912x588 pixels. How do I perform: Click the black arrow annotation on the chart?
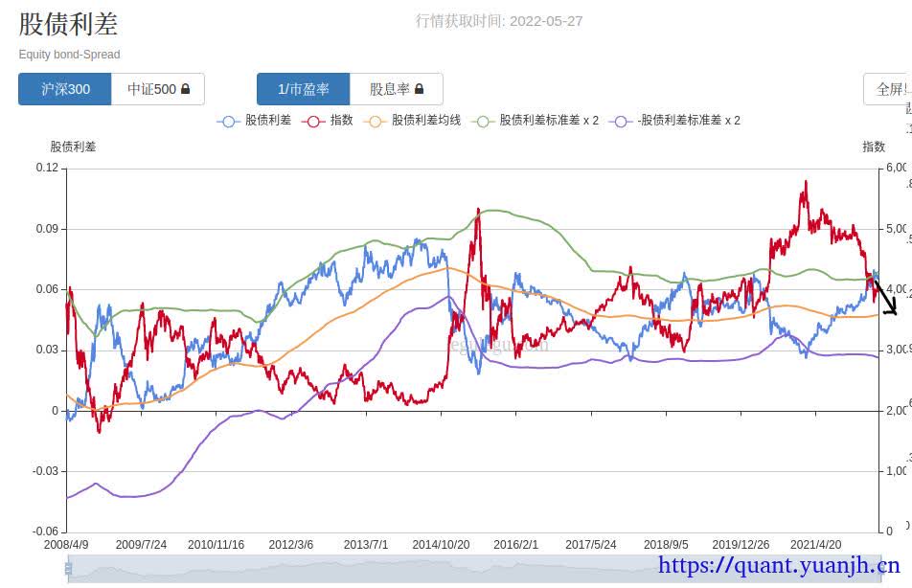pyautogui.click(x=885, y=296)
